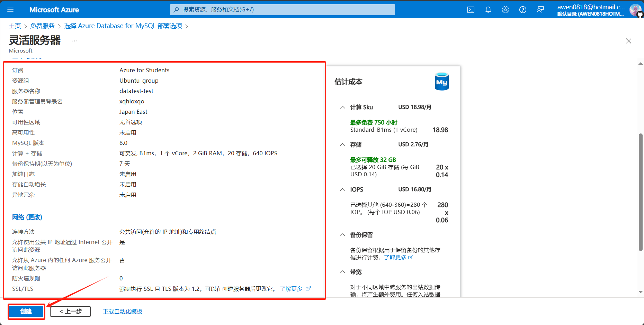Select the Azure for Students subscription value
This screenshot has width=644, height=325.
click(x=144, y=70)
